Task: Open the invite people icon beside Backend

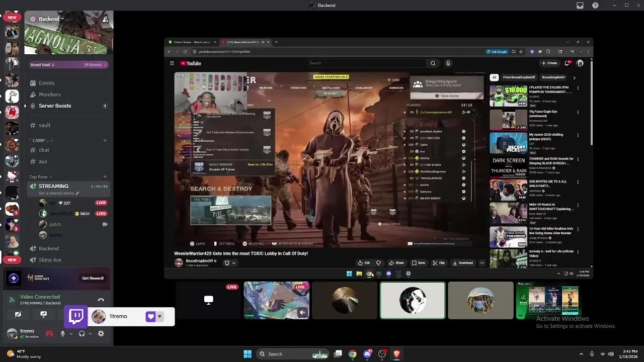Action: click(x=105, y=19)
